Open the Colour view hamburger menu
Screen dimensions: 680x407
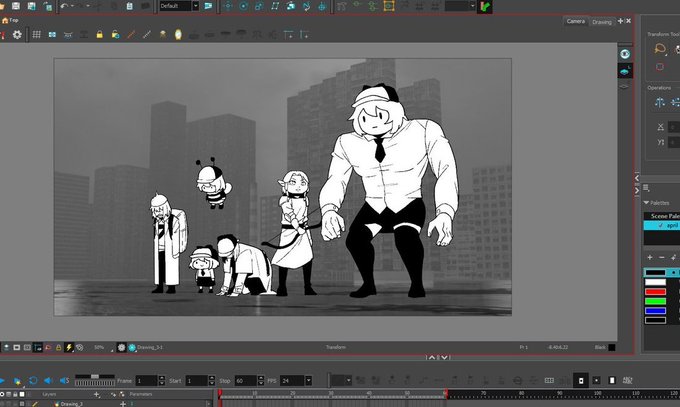coord(646,188)
